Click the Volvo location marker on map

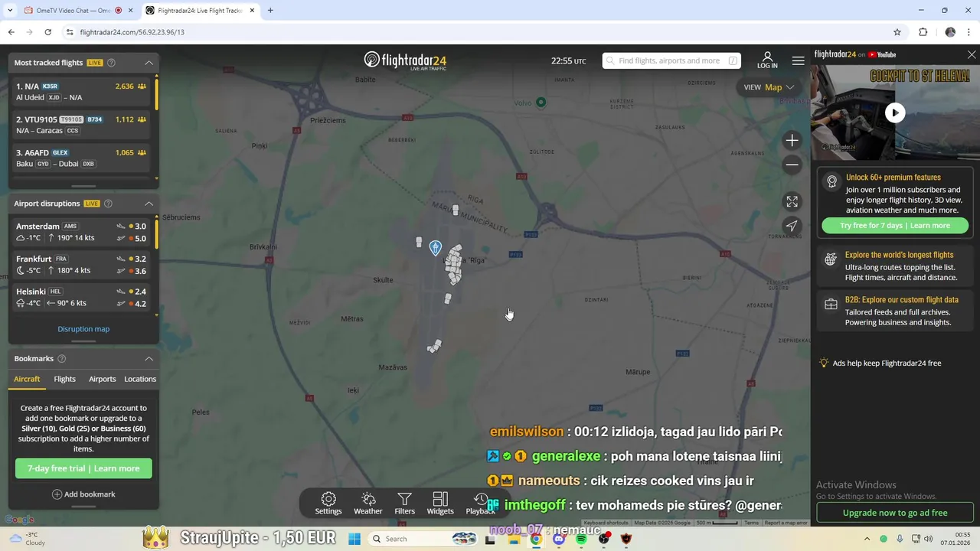tap(541, 103)
